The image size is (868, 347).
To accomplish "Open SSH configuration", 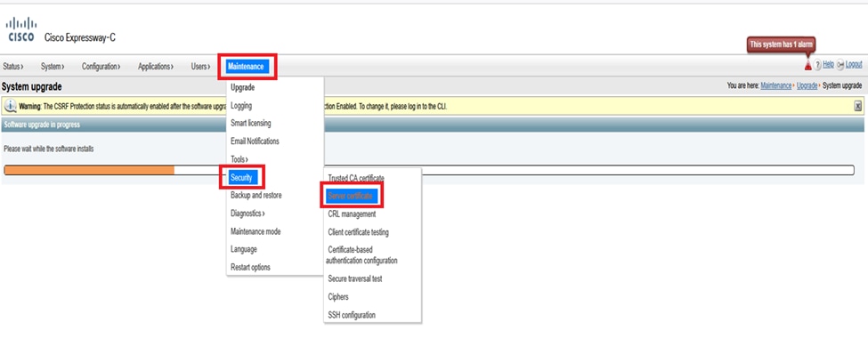I will click(x=352, y=315).
